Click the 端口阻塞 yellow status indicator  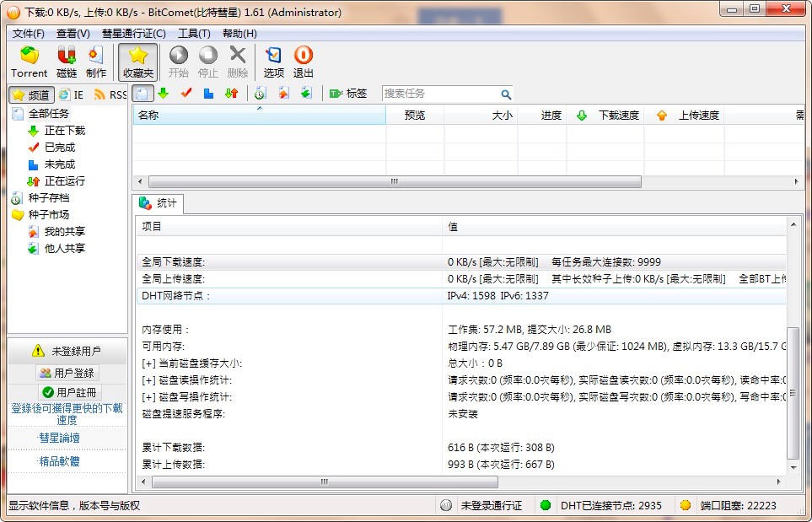click(686, 505)
